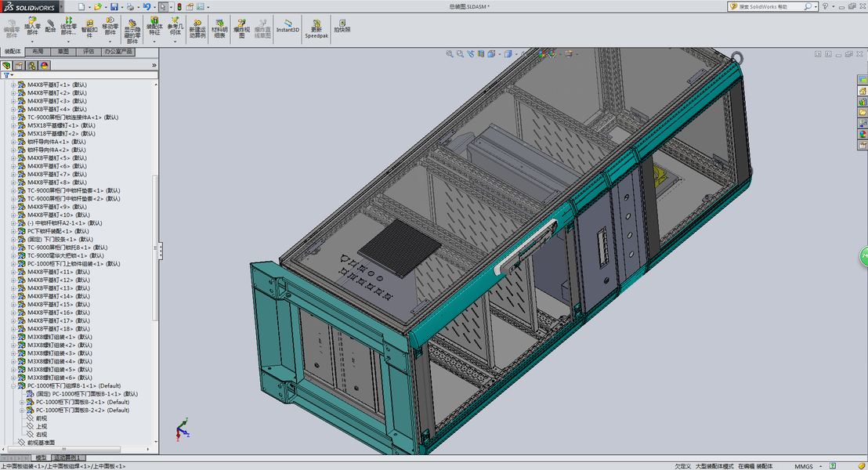Viewport: 868px width, 470px height.
Task: Click the 材料明细表 bill of materials icon
Action: point(220,29)
